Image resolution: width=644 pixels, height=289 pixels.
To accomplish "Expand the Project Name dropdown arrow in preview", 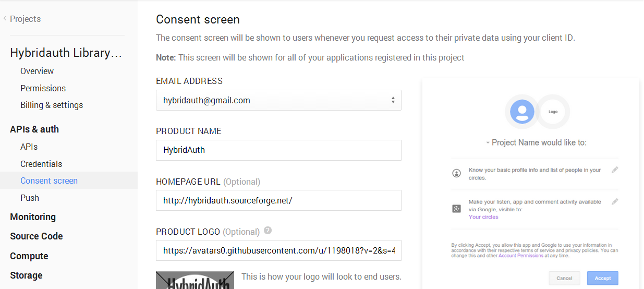I will [x=488, y=143].
